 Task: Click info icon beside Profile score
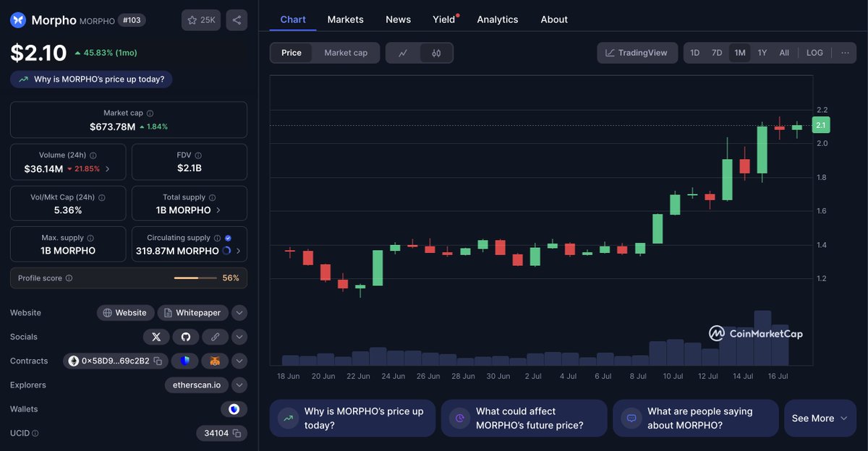point(69,278)
